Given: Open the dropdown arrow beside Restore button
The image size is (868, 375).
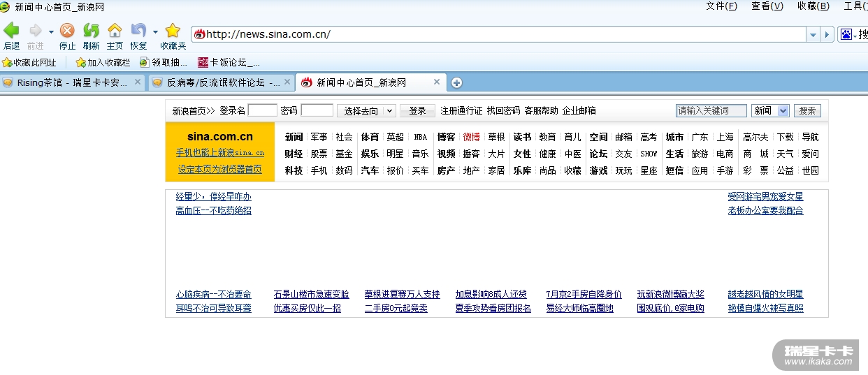Looking at the screenshot, I should pos(155,31).
